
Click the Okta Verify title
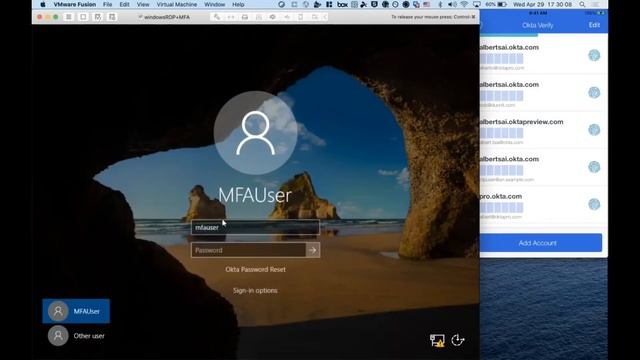click(538, 25)
